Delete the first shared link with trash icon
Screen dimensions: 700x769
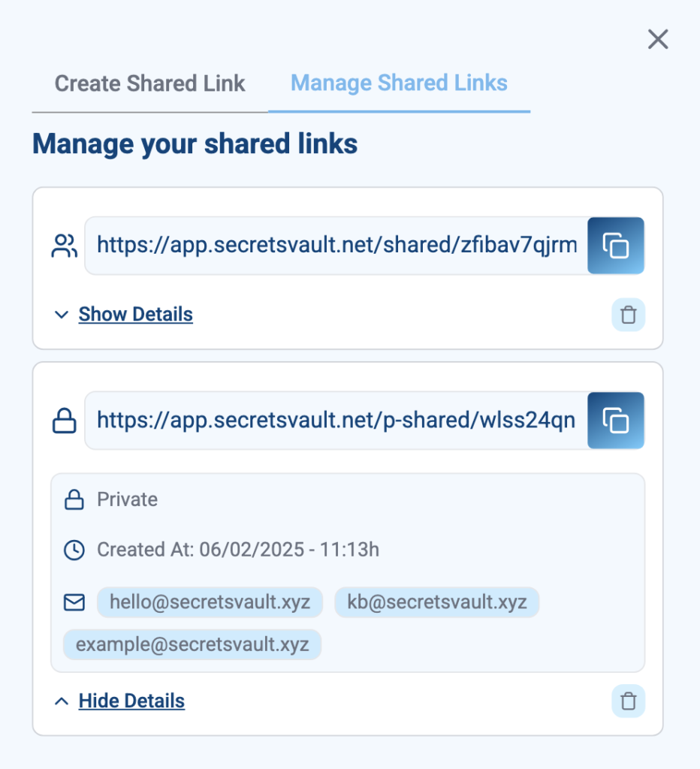click(629, 315)
